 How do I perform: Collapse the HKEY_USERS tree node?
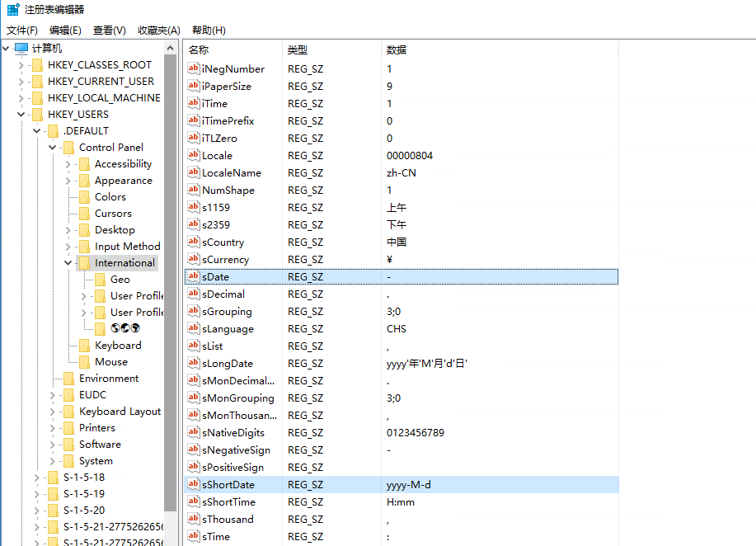click(x=21, y=115)
